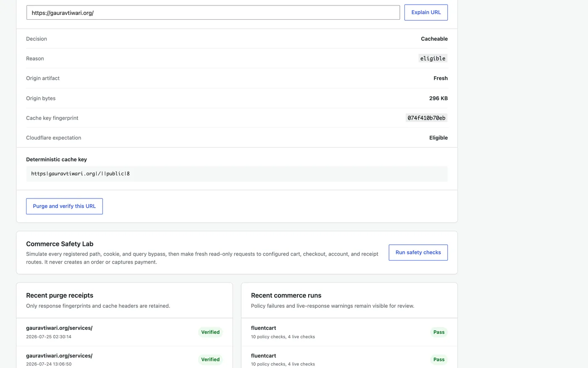Click the Cloudflare expectation label
Screen dimensions: 588x368
pyautogui.click(x=54, y=138)
